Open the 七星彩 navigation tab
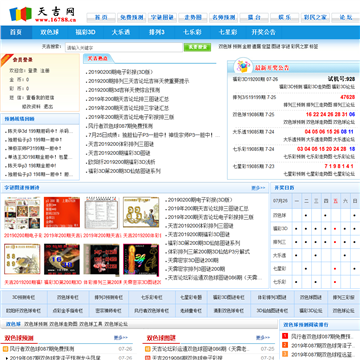360x360 pixels. point(228,32)
